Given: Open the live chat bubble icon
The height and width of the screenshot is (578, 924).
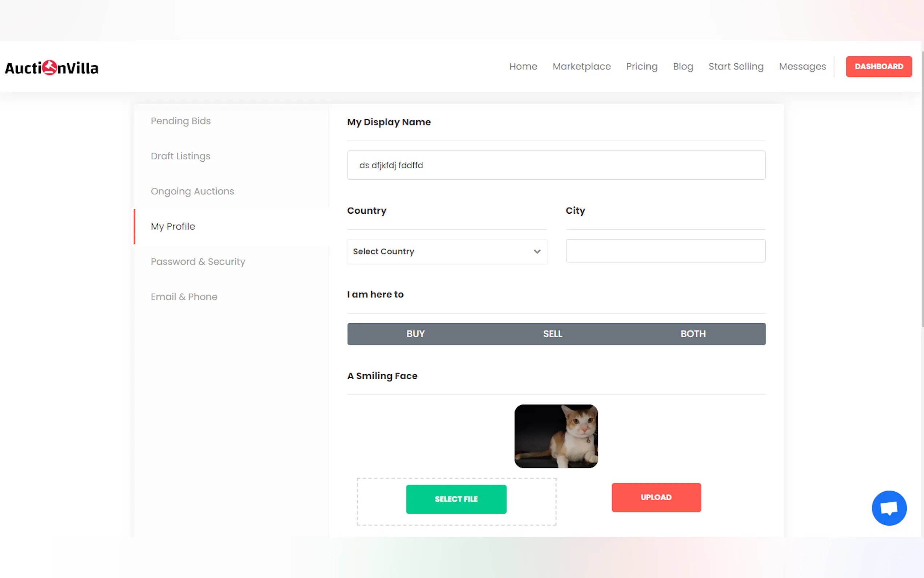Looking at the screenshot, I should [x=889, y=508].
